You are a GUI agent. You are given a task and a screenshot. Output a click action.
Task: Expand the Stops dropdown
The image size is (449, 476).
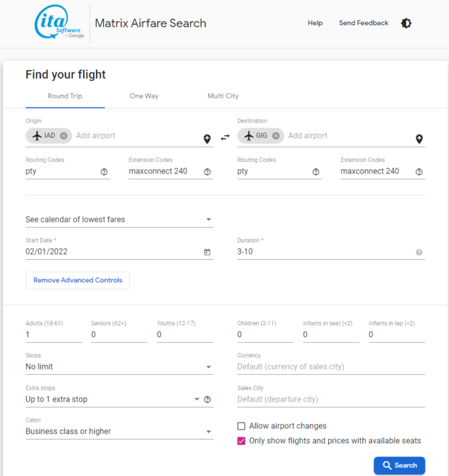[x=119, y=367]
